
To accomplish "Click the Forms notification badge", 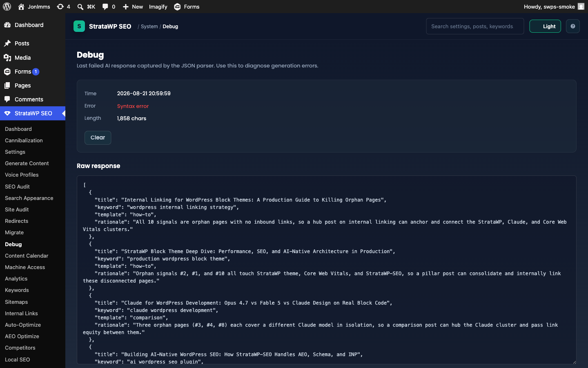I will (36, 72).
